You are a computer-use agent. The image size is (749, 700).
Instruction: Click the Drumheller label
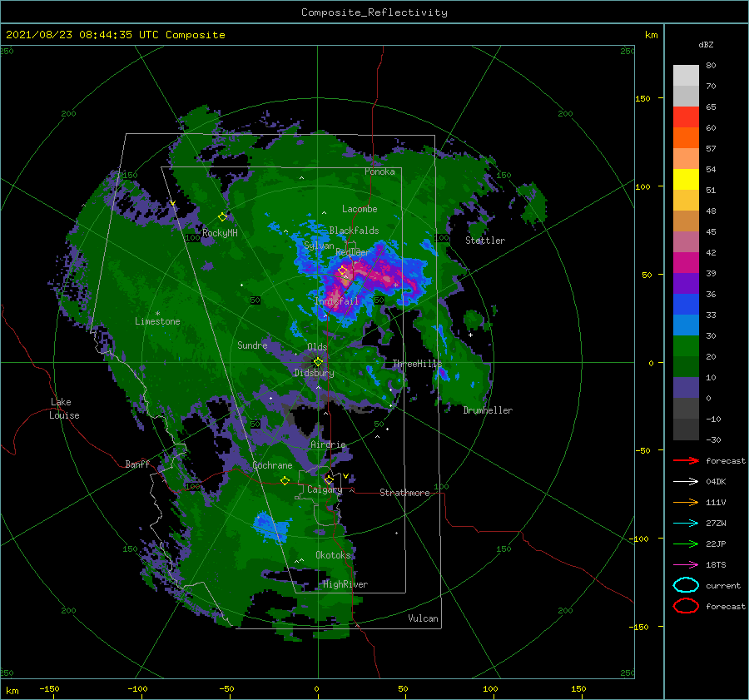point(488,410)
